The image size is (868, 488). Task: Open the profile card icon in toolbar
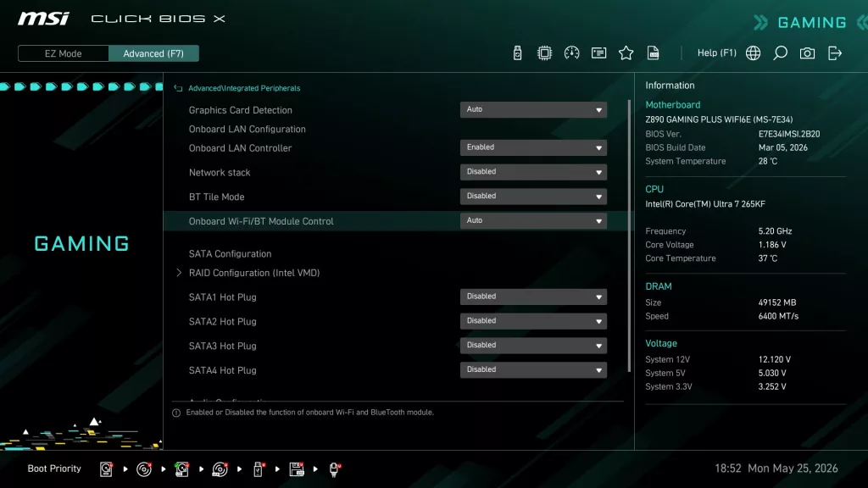point(598,53)
